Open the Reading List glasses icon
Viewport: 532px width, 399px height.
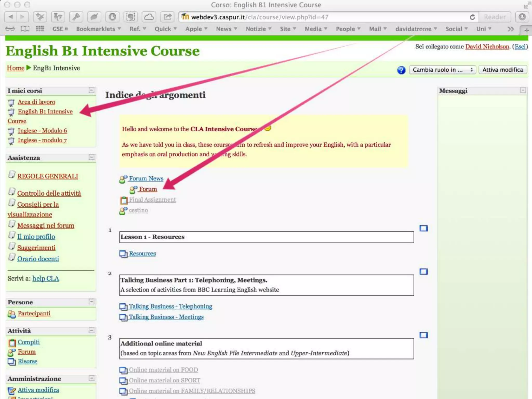[10, 29]
